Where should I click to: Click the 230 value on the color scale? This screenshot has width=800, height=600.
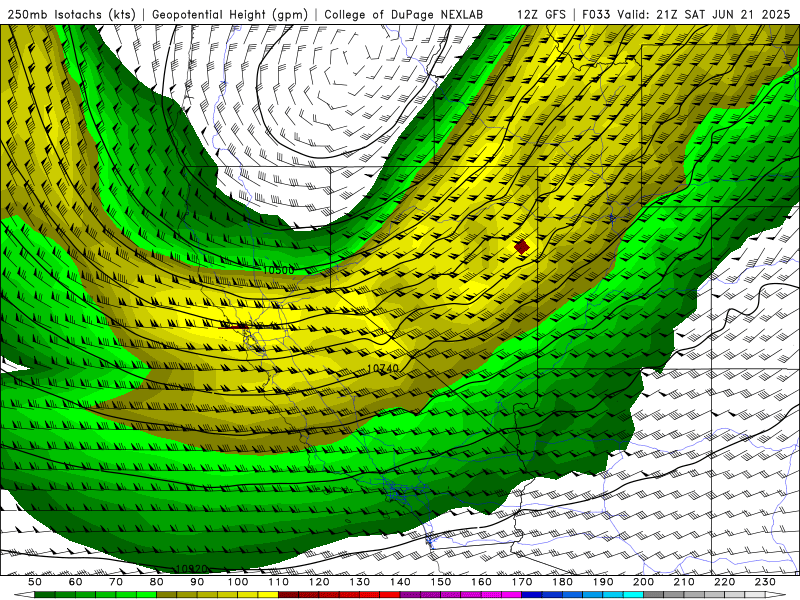pos(765,582)
